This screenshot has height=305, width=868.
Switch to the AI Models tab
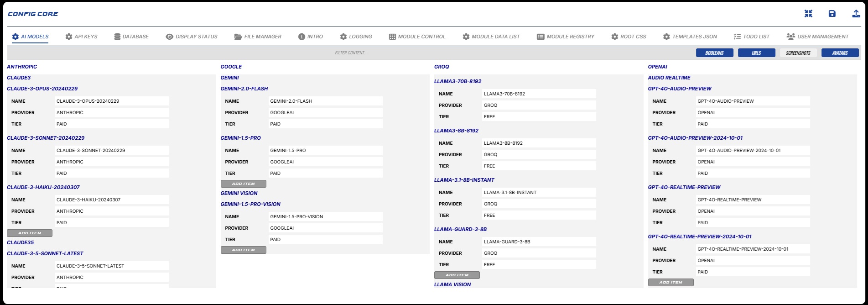click(30, 37)
